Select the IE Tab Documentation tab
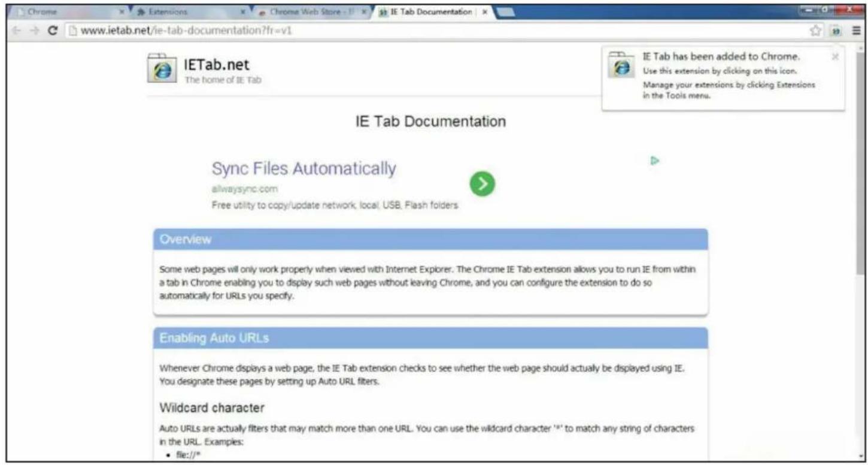 click(433, 11)
